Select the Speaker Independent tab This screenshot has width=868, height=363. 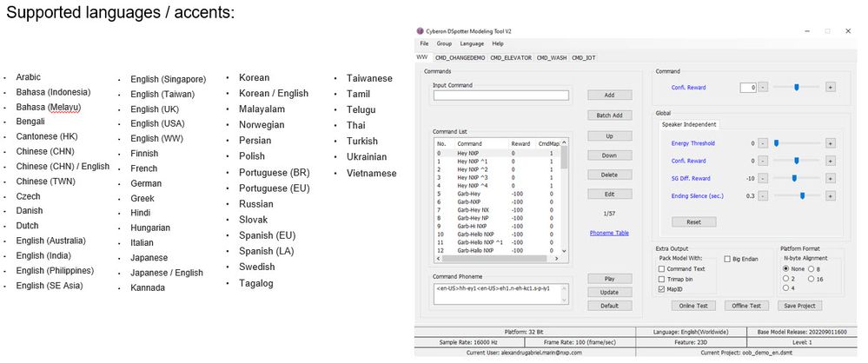(689, 124)
